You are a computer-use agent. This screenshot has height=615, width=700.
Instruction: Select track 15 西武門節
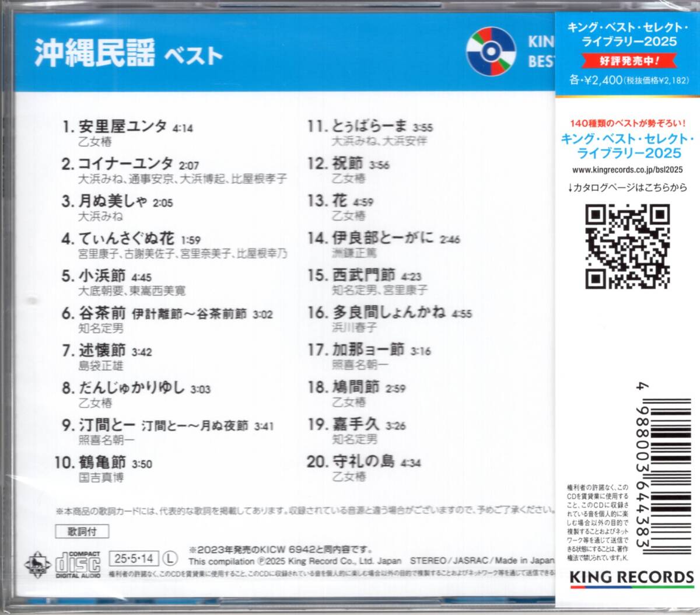coord(365,275)
